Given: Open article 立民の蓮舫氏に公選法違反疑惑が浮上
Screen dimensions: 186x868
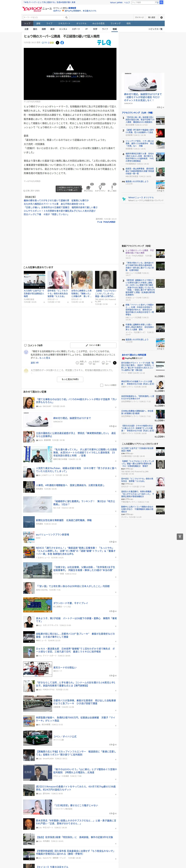Looking at the screenshot, I should point(76,435).
